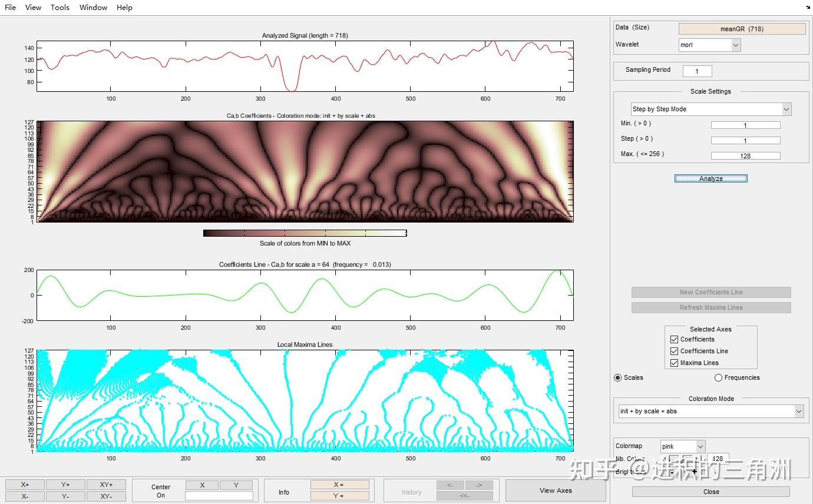Zoom in horizontally with X+

pyautogui.click(x=25, y=485)
